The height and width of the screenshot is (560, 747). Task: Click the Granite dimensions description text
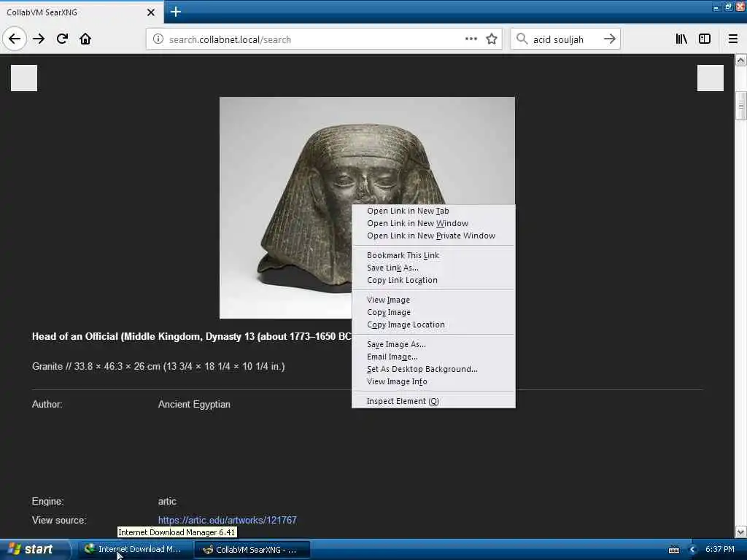(x=158, y=367)
